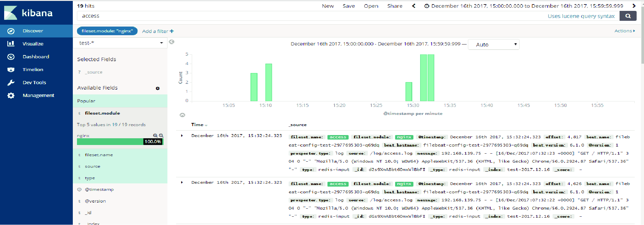Open the Dev Tools wrench icon
644x225 pixels.
tap(11, 83)
